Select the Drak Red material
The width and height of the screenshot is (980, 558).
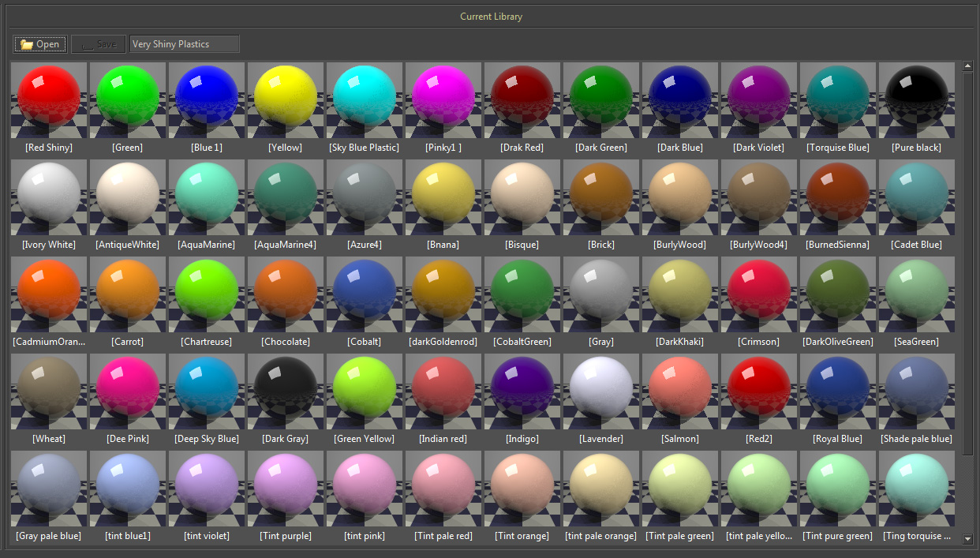pyautogui.click(x=522, y=100)
